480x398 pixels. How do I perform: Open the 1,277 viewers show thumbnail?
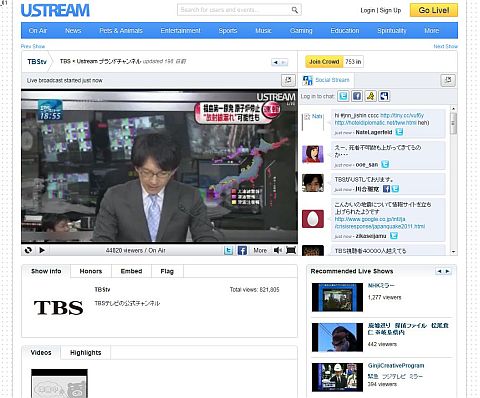[x=337, y=297]
